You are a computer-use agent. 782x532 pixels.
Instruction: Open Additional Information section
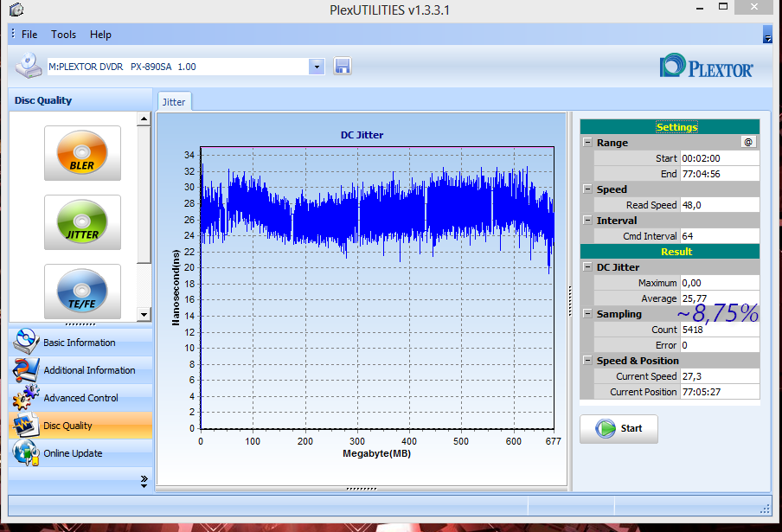pyautogui.click(x=80, y=370)
